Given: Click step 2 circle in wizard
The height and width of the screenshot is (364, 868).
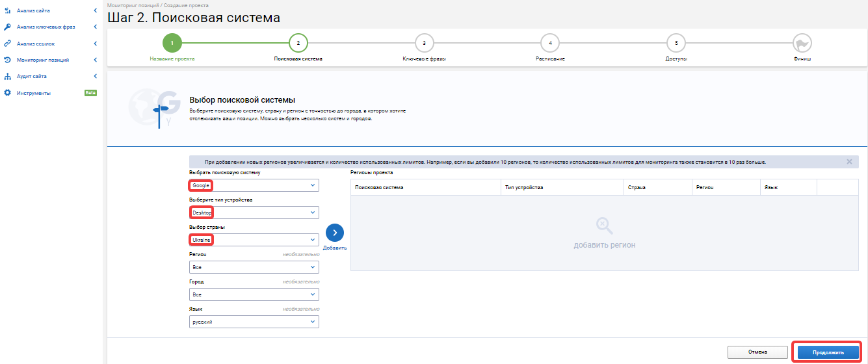Looking at the screenshot, I should (x=298, y=43).
